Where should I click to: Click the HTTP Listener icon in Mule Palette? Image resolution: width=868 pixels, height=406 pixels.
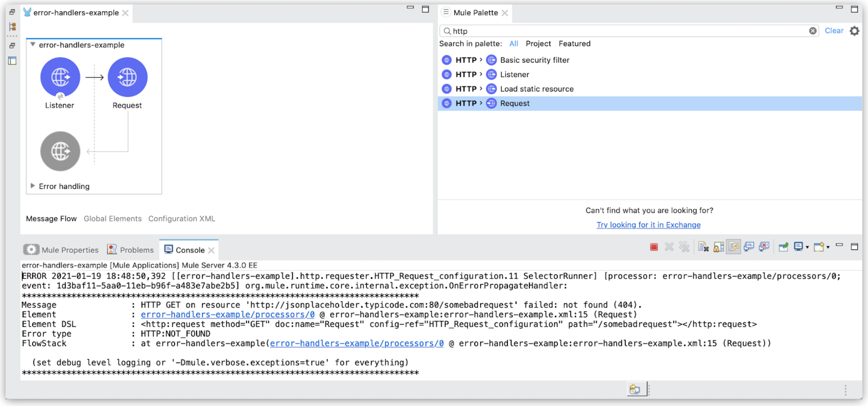pos(491,74)
